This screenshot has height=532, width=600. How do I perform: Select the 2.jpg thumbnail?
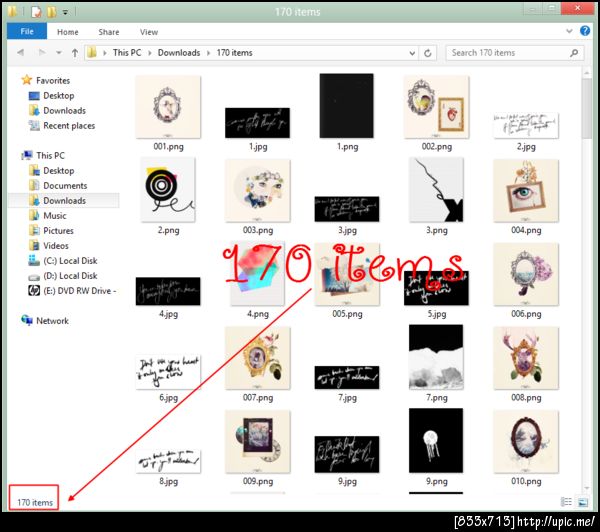pos(526,125)
